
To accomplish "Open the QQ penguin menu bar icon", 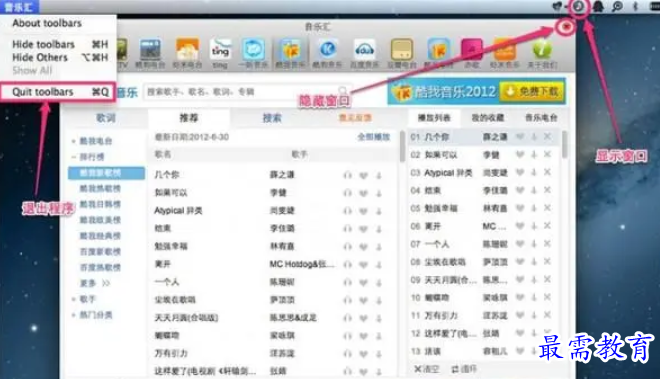I will (x=598, y=6).
